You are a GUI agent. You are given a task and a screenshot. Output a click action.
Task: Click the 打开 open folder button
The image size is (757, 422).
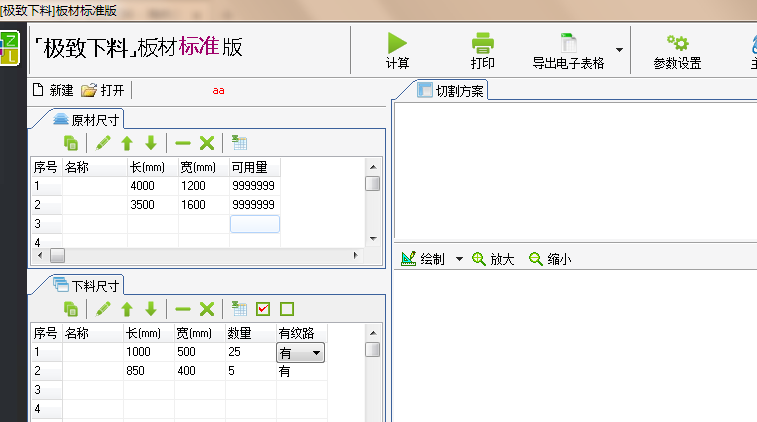click(103, 90)
